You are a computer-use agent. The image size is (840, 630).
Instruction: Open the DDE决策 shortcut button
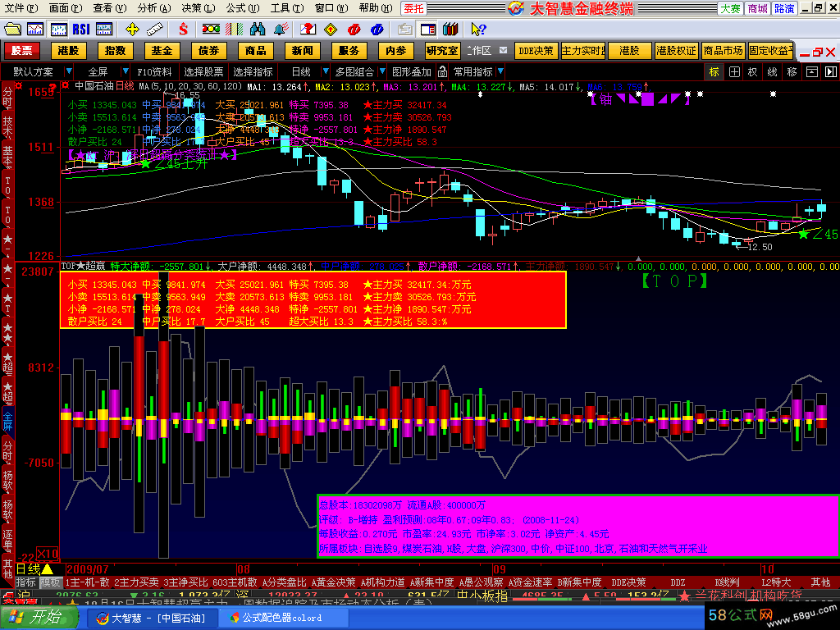[536, 50]
